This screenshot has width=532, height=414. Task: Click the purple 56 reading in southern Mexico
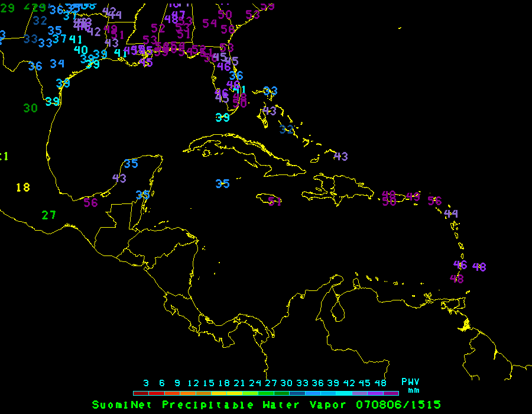(x=90, y=202)
